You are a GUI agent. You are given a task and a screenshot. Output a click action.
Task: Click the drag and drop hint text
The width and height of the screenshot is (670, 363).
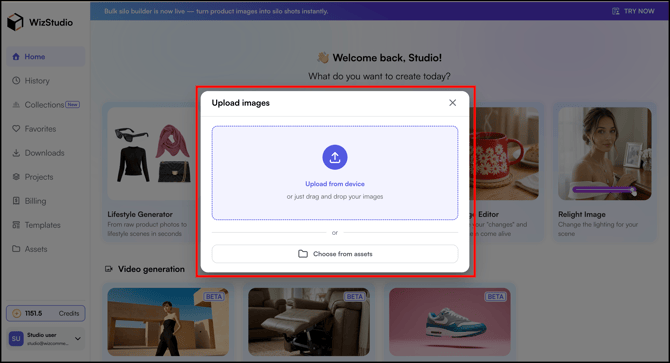coord(335,196)
